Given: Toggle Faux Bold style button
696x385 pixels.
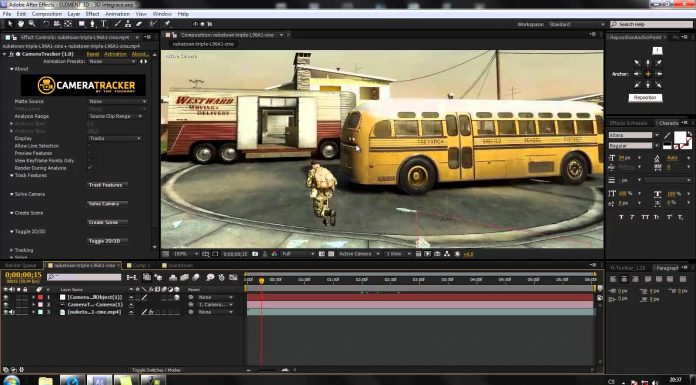Looking at the screenshot, I should (x=621, y=217).
